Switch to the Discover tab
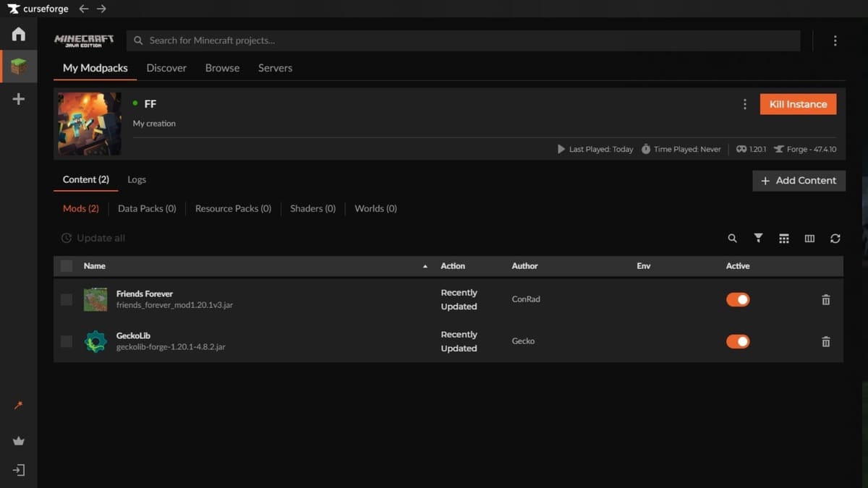The image size is (868, 488). pyautogui.click(x=166, y=68)
